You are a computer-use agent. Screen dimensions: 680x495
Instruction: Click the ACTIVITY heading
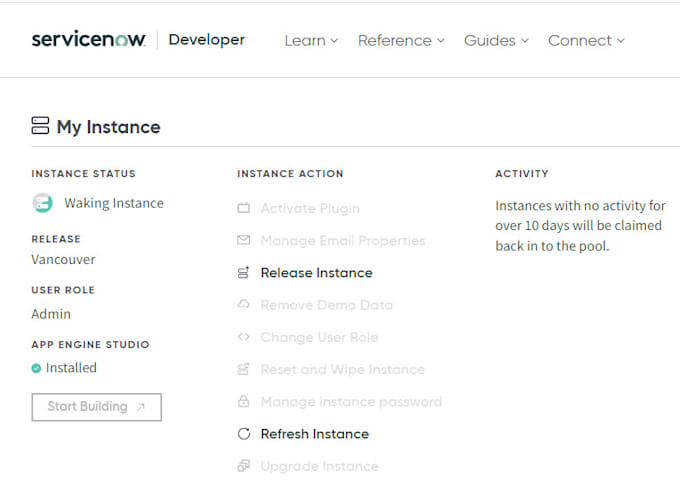point(522,174)
